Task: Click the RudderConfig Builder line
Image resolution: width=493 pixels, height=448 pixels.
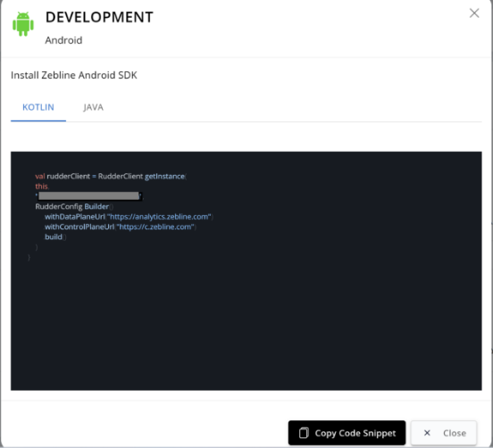Action: point(74,206)
